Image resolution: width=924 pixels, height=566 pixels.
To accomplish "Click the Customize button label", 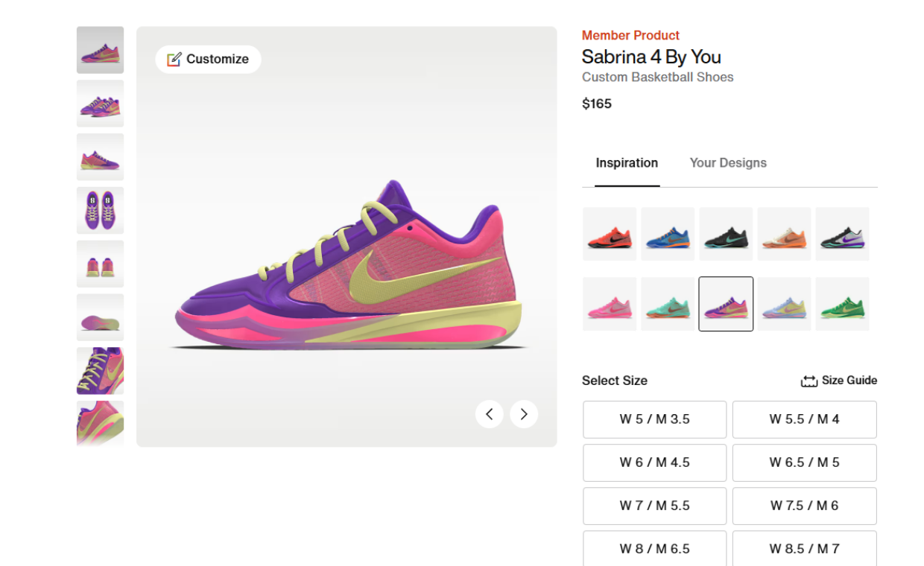I will tap(218, 60).
